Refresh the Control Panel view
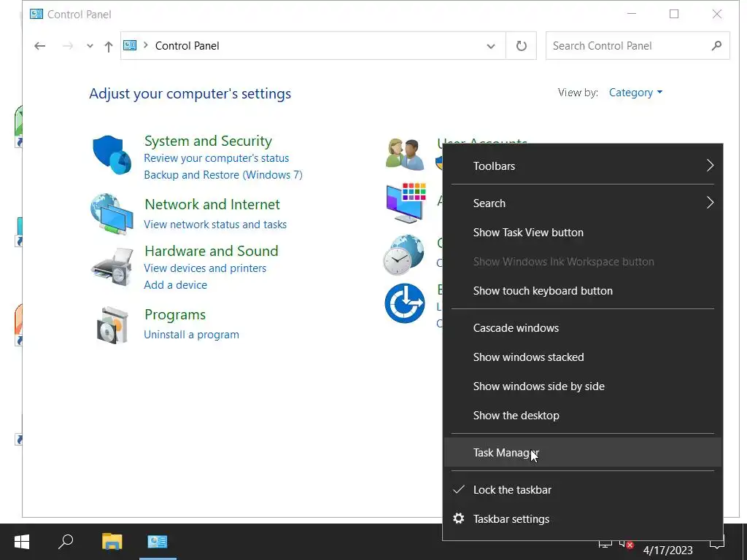The image size is (747, 560). point(521,46)
